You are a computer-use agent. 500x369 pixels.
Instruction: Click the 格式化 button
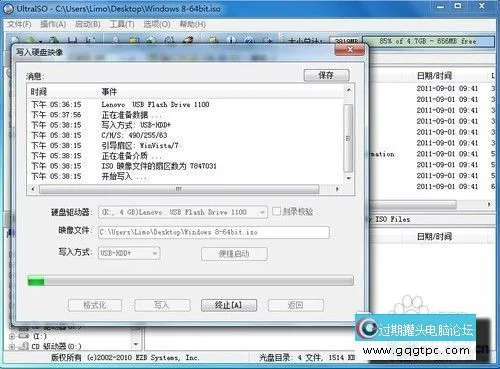[x=95, y=305]
